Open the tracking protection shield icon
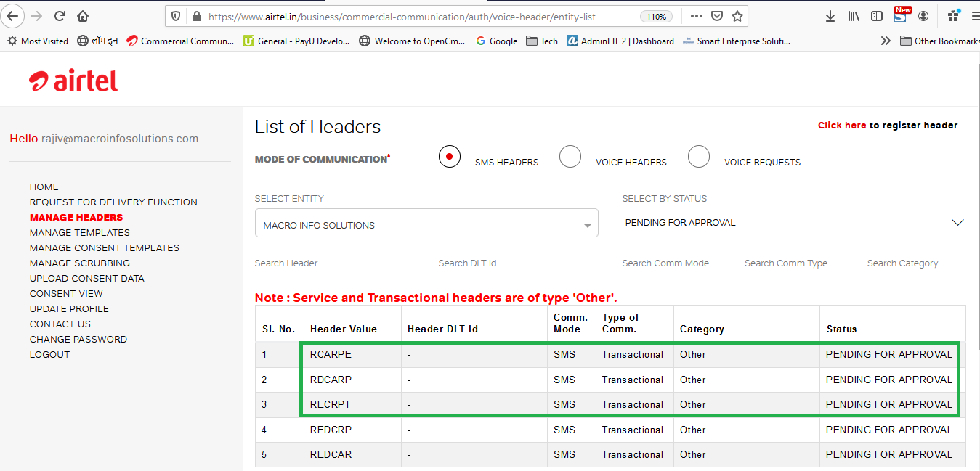 point(176,16)
